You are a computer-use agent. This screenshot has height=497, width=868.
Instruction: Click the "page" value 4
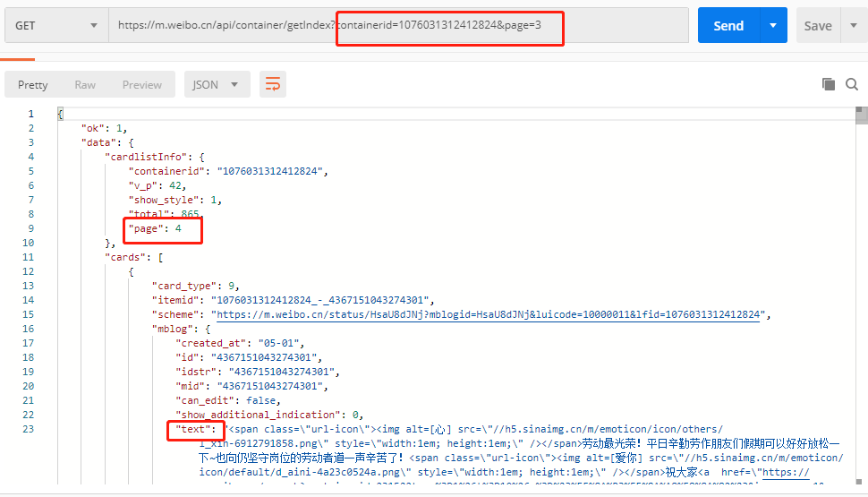pyautogui.click(x=178, y=228)
